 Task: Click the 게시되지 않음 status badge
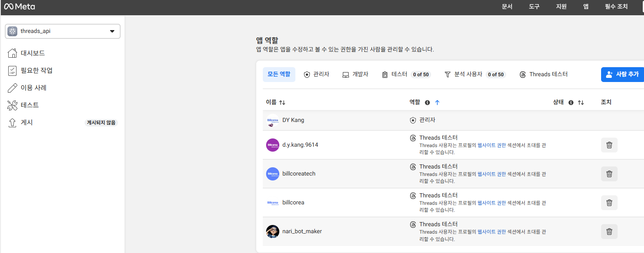pos(101,123)
